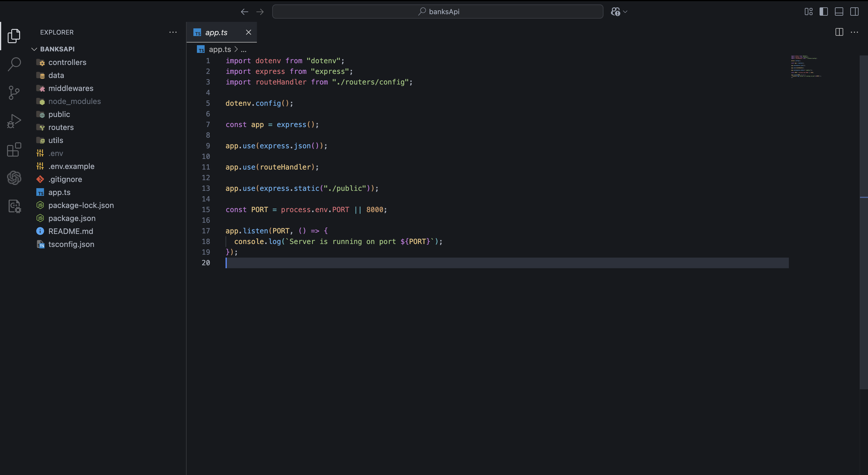
Task: Select the app.ts editor tab
Action: tap(221, 32)
